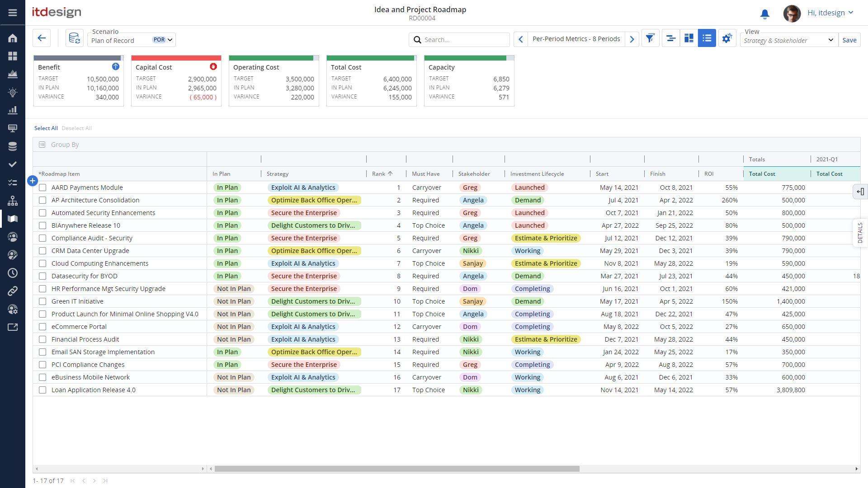Screen dimensions: 868x488
Task: Click the home icon in sidebar
Action: pyautogui.click(x=13, y=38)
